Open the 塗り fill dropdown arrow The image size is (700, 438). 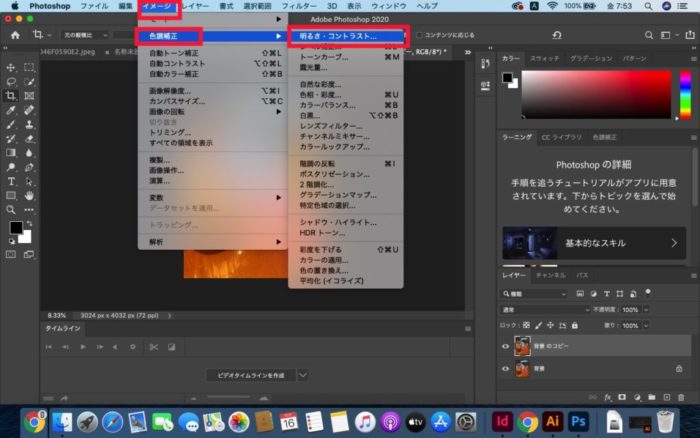click(646, 326)
